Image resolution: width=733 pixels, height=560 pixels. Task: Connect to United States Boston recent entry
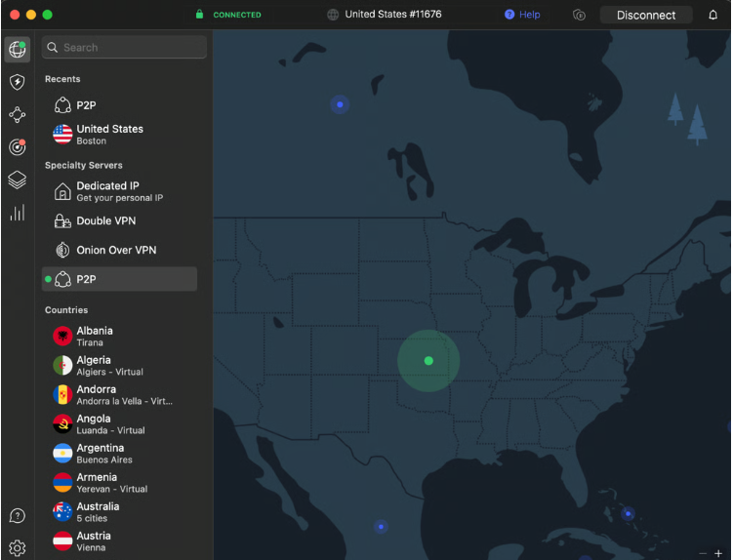pyautogui.click(x=119, y=135)
